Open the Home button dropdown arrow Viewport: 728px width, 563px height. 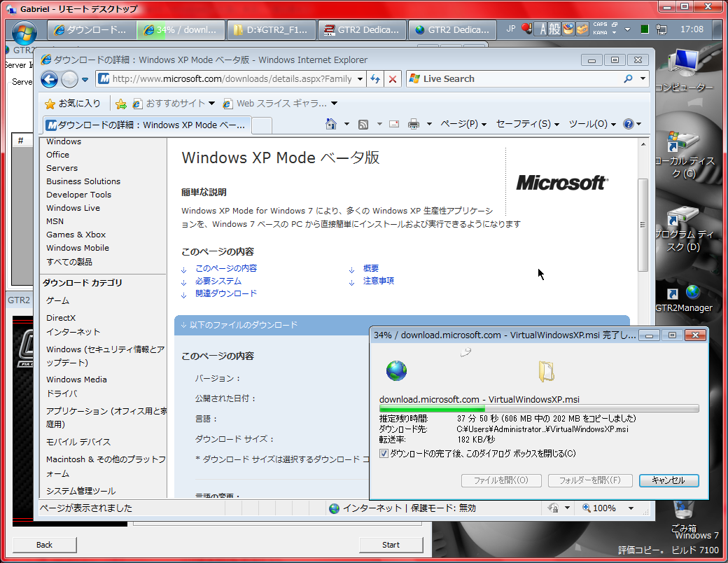[x=346, y=124]
